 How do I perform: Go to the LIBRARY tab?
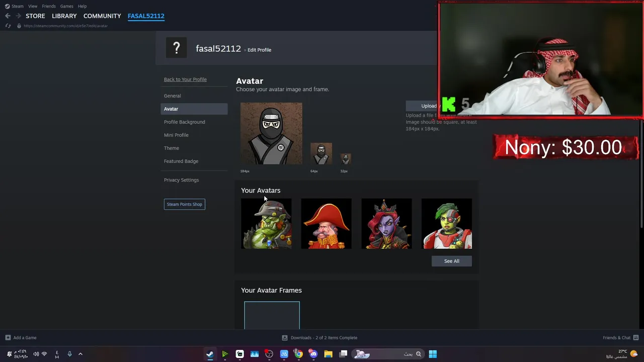point(64,16)
